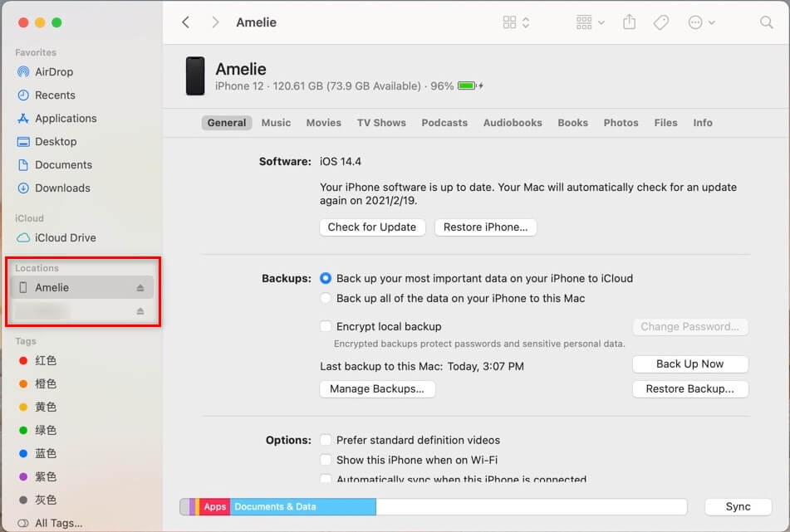Click the Apps segment of storage bar
Viewport: 790px width, 532px height.
click(215, 507)
